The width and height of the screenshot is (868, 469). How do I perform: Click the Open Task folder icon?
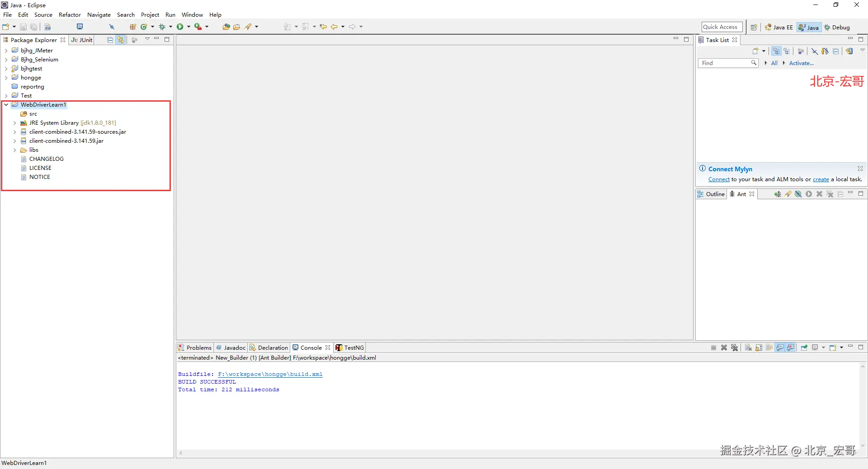[236, 27]
